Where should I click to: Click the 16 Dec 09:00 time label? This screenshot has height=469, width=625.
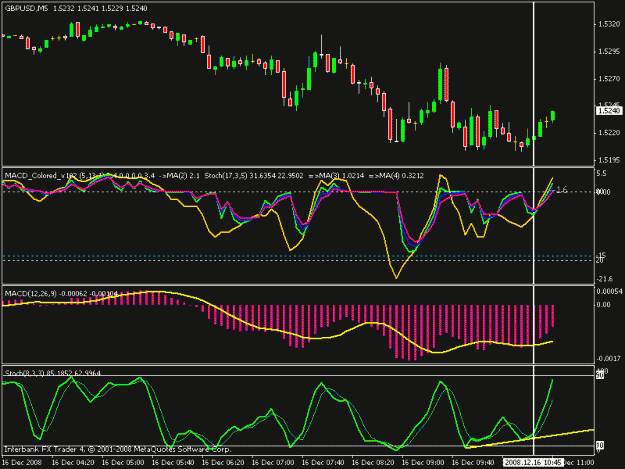point(423,463)
